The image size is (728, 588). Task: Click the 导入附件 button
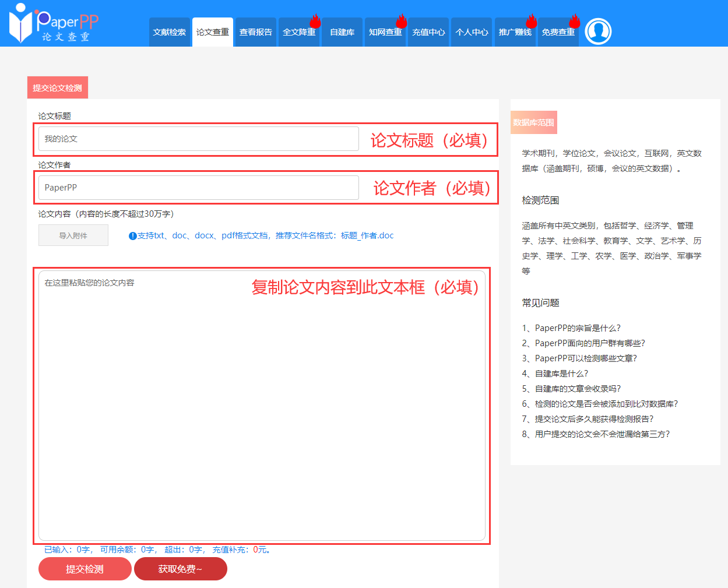73,235
